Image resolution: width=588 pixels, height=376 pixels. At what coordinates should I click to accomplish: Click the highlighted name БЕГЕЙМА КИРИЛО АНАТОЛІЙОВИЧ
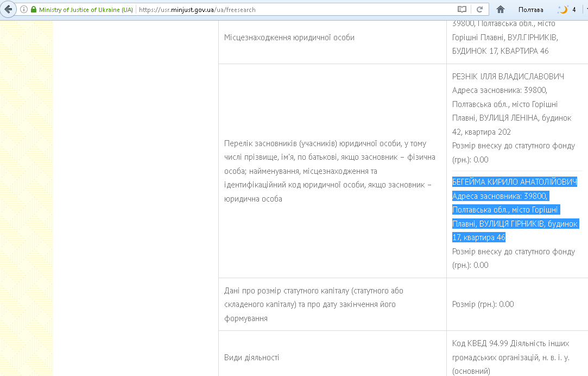(514, 182)
